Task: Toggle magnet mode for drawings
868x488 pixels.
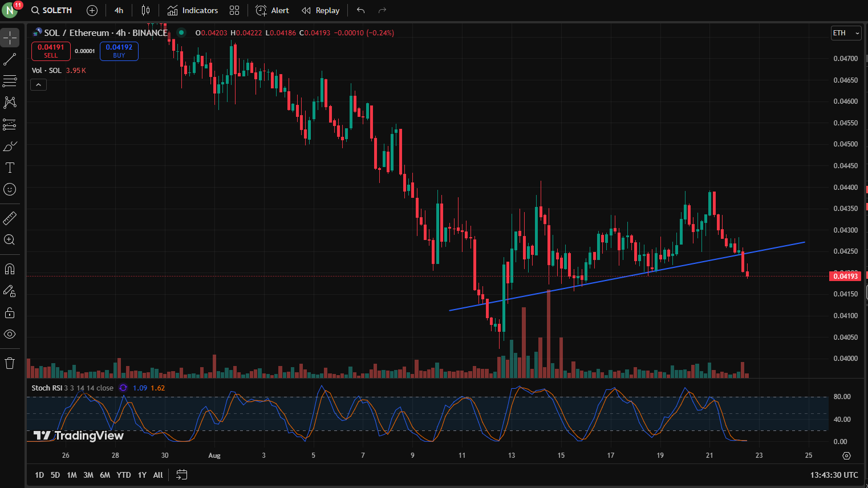Action: (10, 269)
